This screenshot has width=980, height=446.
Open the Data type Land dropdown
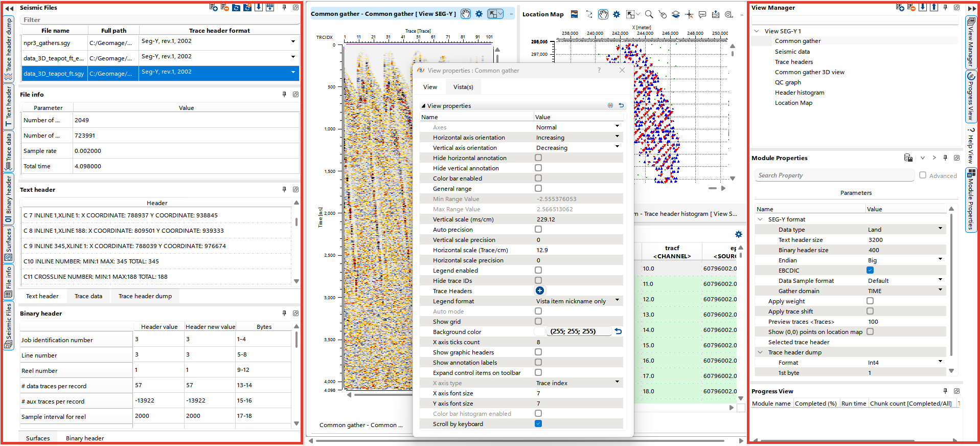click(940, 229)
